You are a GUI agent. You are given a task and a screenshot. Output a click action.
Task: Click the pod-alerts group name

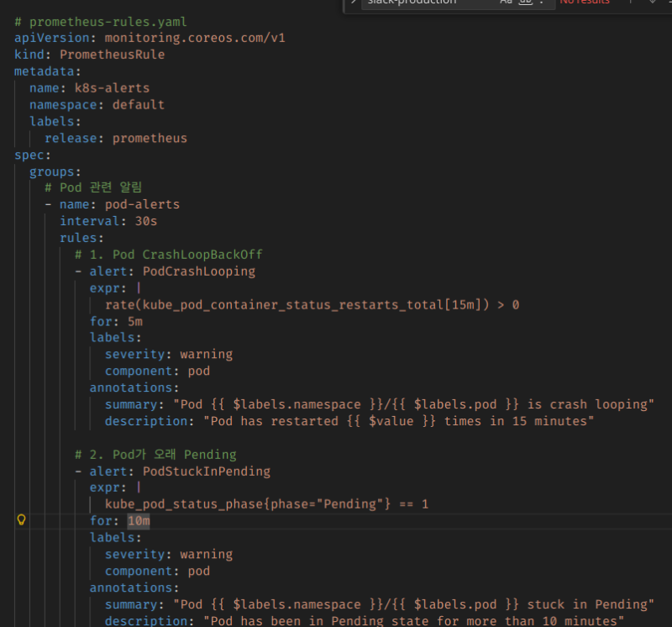(x=142, y=204)
